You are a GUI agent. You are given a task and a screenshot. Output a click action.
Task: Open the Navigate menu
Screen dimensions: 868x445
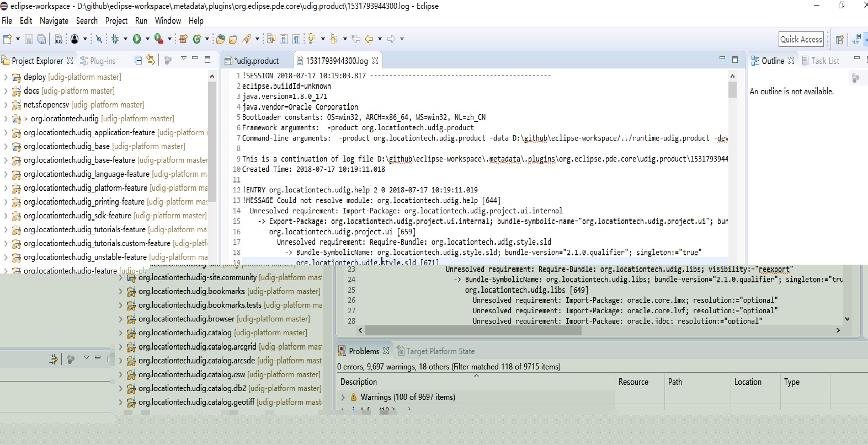tap(54, 21)
